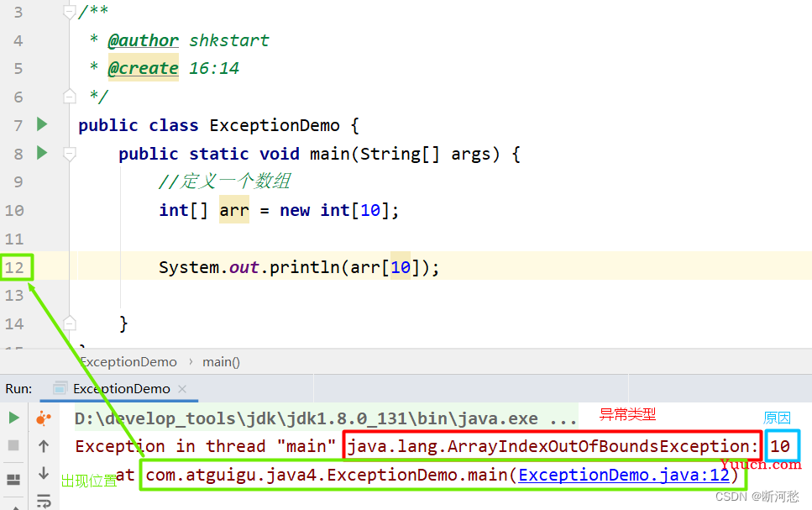Screen dimensions: 812x510
Task: Click line number 10 in the gutter
Action: 14,210
